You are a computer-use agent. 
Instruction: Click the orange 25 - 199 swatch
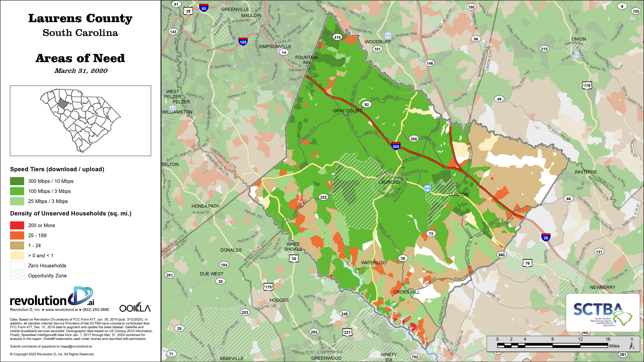pos(17,235)
